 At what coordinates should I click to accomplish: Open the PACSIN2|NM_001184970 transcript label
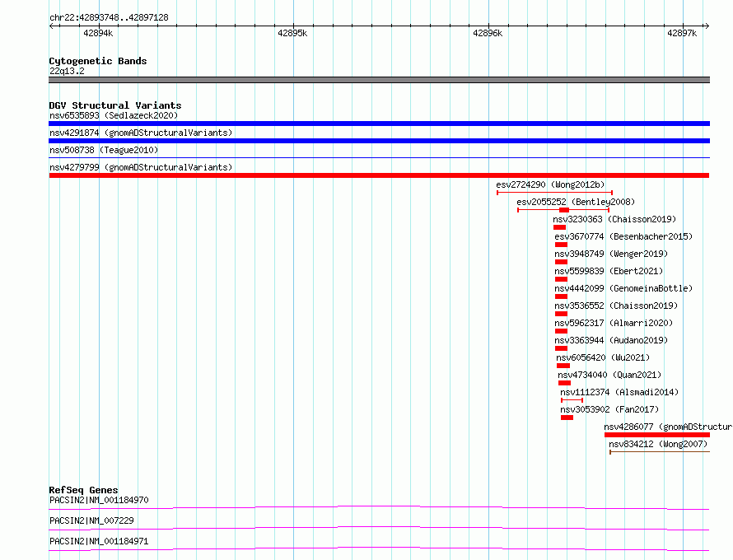point(99,500)
